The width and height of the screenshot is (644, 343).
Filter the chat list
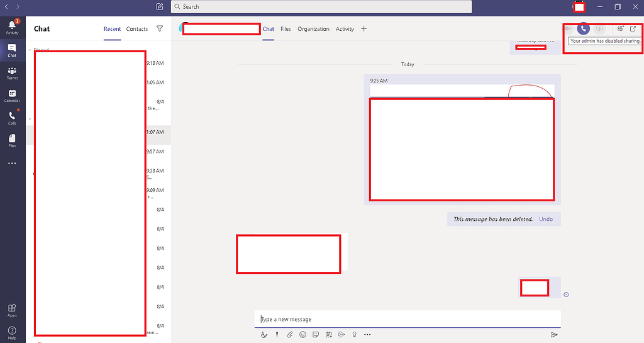(x=160, y=28)
